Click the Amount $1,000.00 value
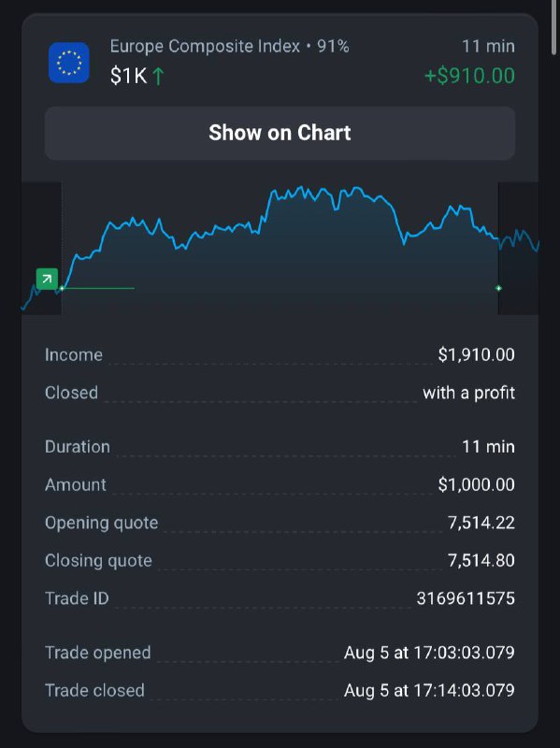The height and width of the screenshot is (748, 560). pyautogui.click(x=476, y=484)
